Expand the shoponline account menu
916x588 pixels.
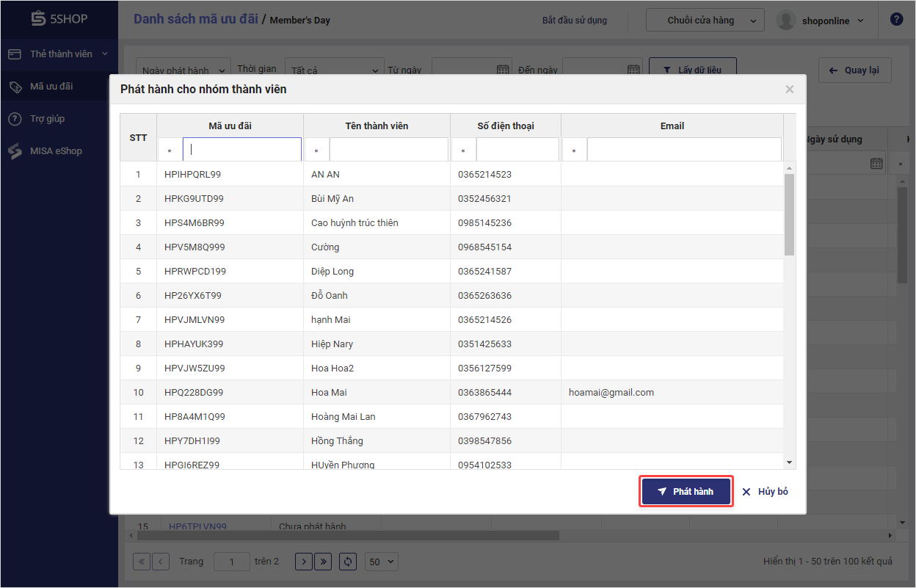pyautogui.click(x=860, y=21)
